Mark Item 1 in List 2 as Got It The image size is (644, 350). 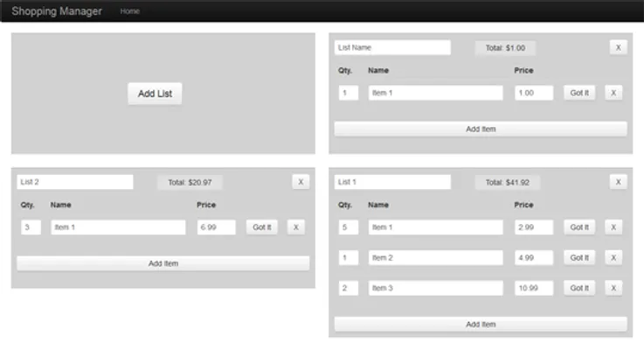point(261,227)
